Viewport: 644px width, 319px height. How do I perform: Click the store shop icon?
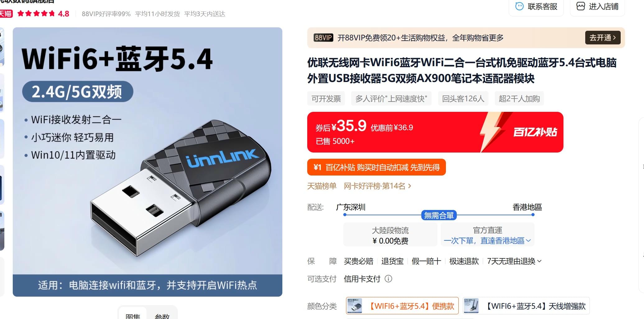pos(581,6)
